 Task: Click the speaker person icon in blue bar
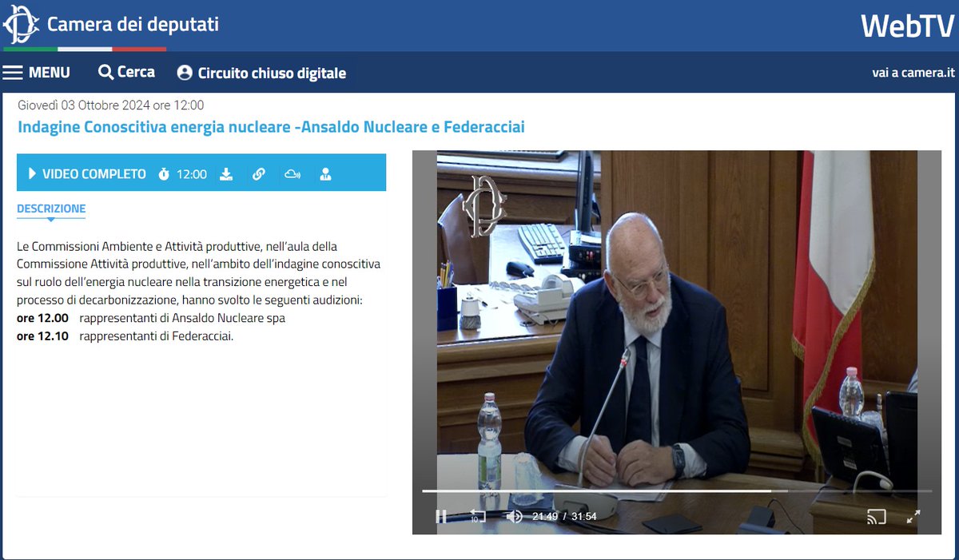pyautogui.click(x=325, y=173)
